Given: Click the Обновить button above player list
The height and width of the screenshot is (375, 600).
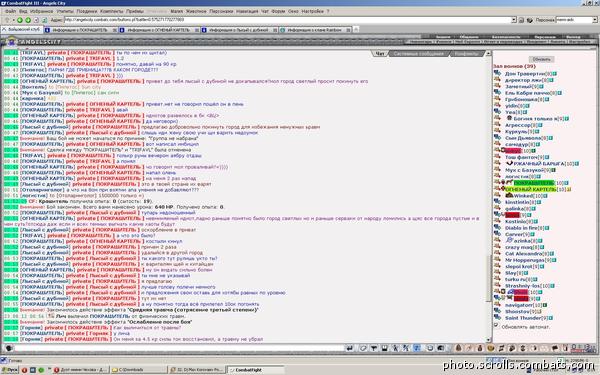Looking at the screenshot, I should 541,59.
